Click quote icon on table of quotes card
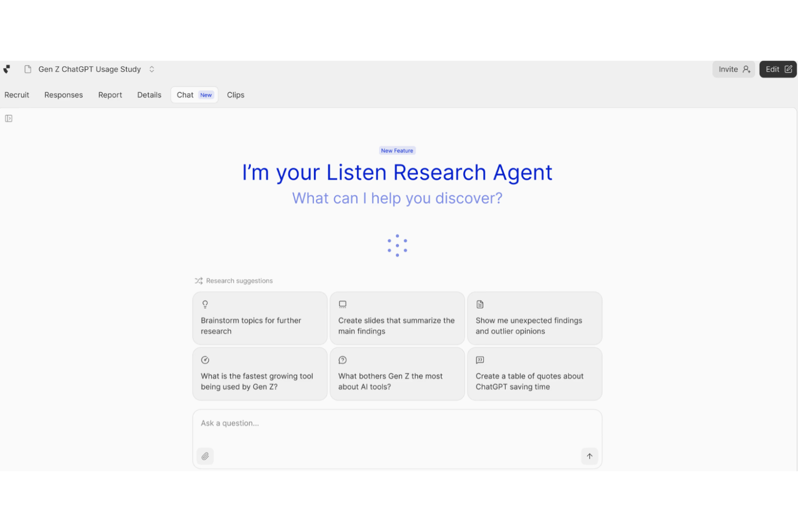Viewport: 798px width, 532px height. point(480,360)
